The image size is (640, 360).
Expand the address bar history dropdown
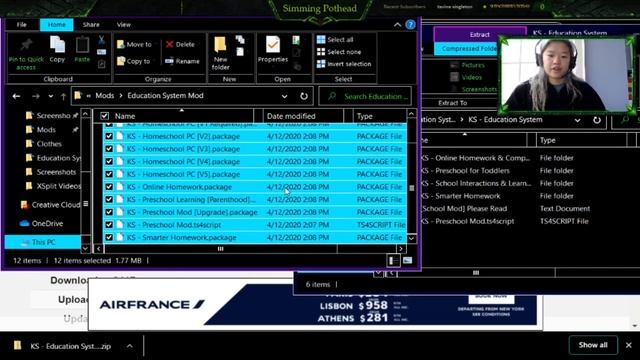pos(284,96)
